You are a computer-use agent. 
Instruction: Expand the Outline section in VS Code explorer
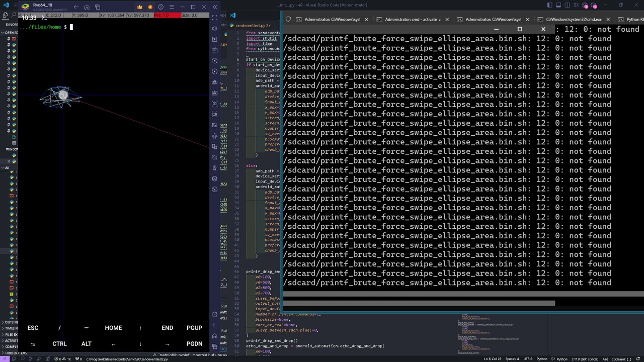pos(10,322)
